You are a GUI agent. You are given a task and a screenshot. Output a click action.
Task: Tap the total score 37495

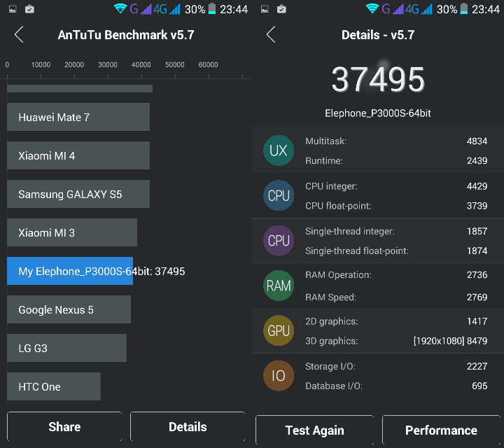378,79
